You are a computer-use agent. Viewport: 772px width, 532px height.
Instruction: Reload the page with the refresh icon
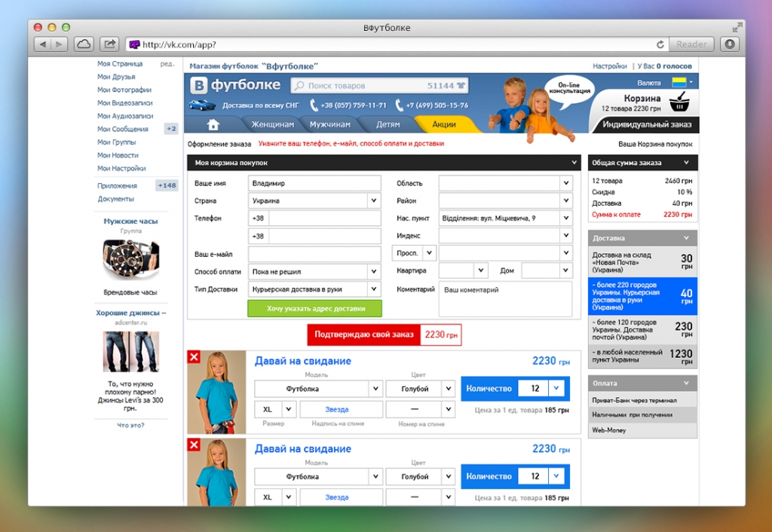(x=660, y=44)
